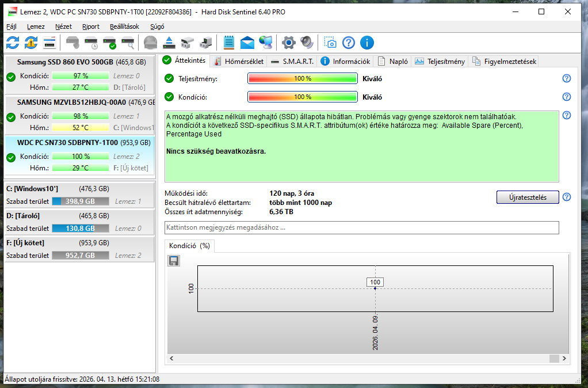This screenshot has height=388, width=588.
Task: Click the disk with green checkmark icon
Action: (109, 43)
